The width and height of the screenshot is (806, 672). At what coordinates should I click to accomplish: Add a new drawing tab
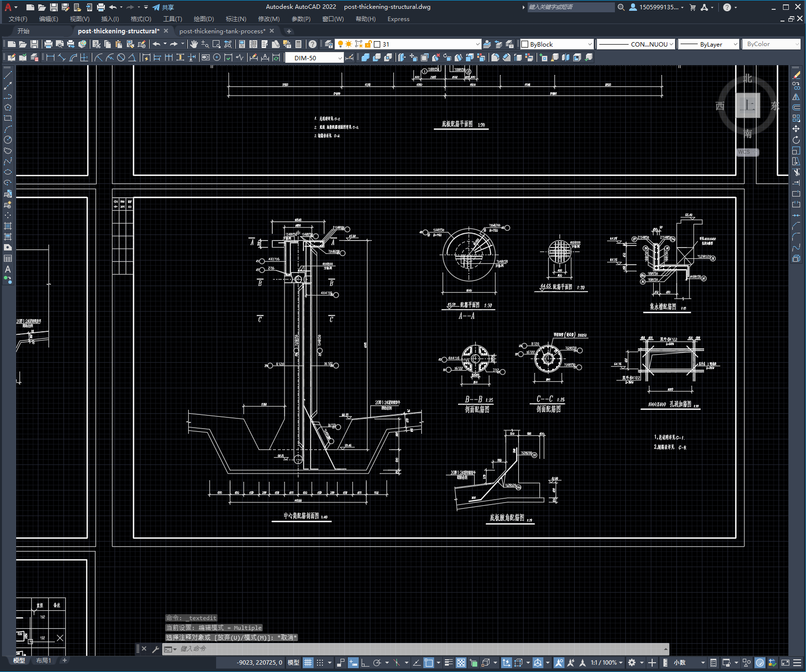click(x=289, y=31)
